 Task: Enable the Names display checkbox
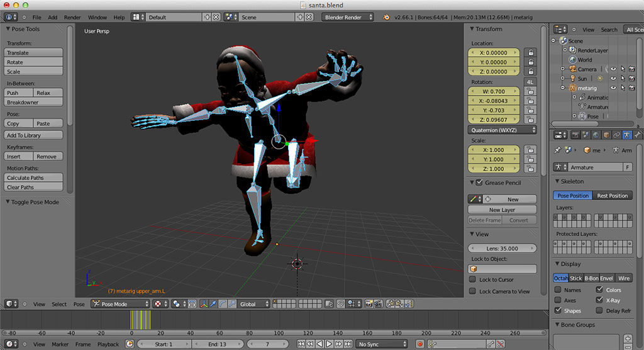[x=558, y=290]
